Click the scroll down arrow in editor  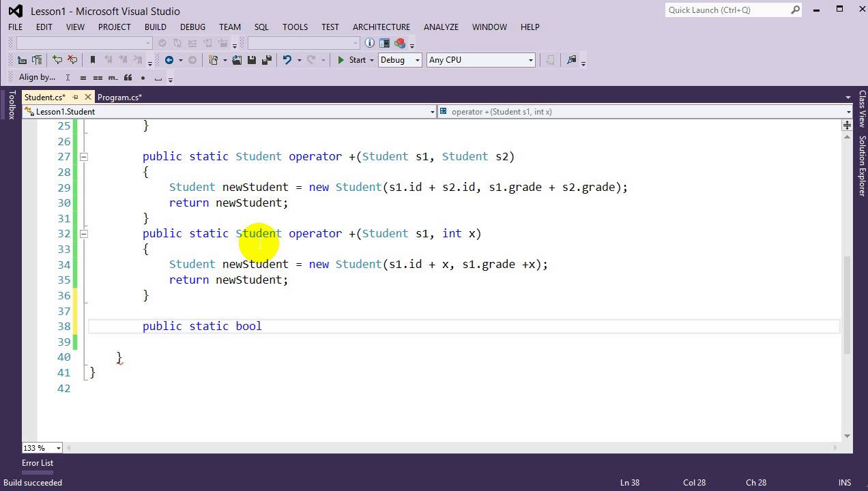[847, 436]
